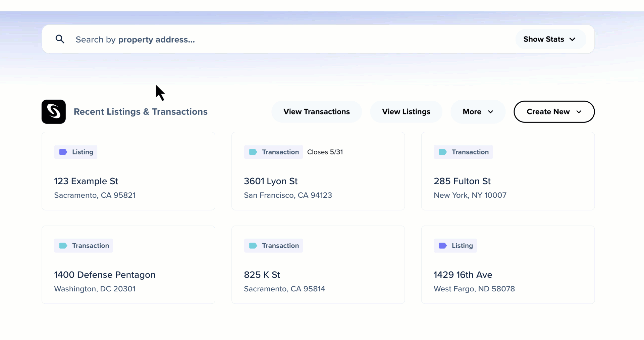Click the San Francisco, CA 94123 address line
This screenshot has width=644, height=340.
(x=288, y=195)
